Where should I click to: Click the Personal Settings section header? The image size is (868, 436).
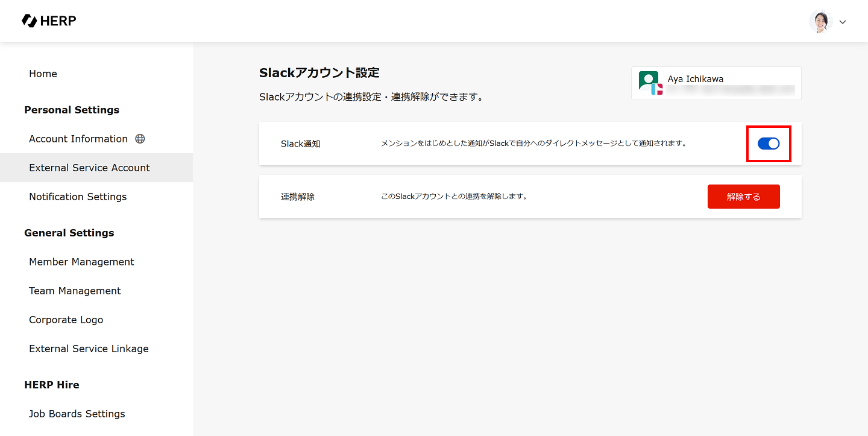coord(72,110)
